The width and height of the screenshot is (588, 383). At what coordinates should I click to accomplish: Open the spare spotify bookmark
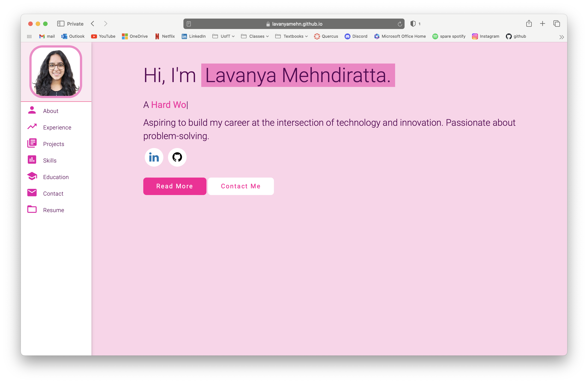[449, 36]
